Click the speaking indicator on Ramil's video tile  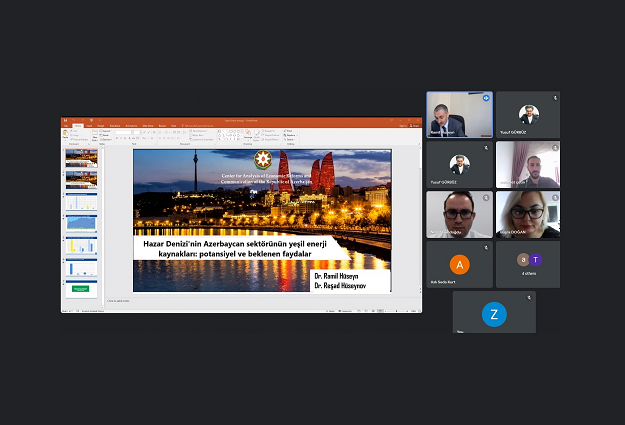[x=486, y=98]
